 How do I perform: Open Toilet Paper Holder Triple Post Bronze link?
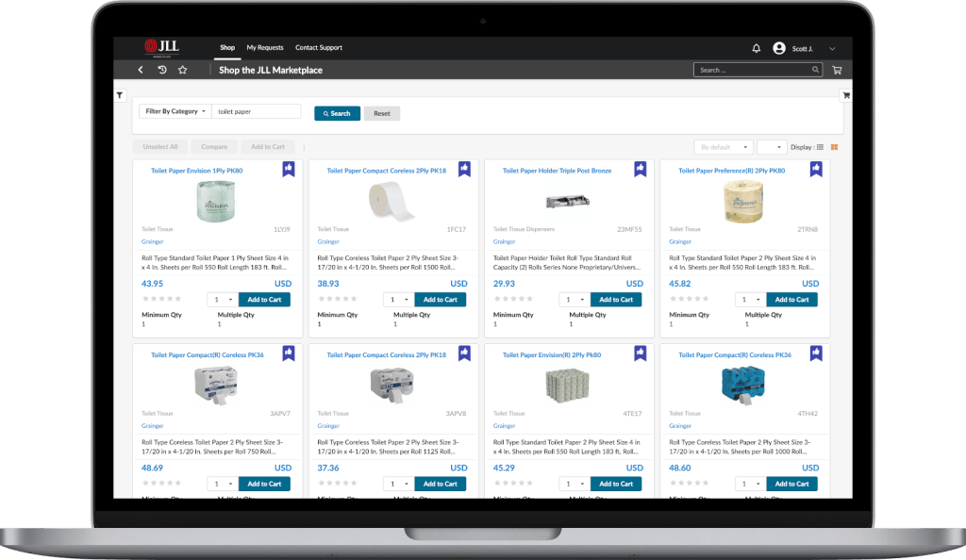557,171
